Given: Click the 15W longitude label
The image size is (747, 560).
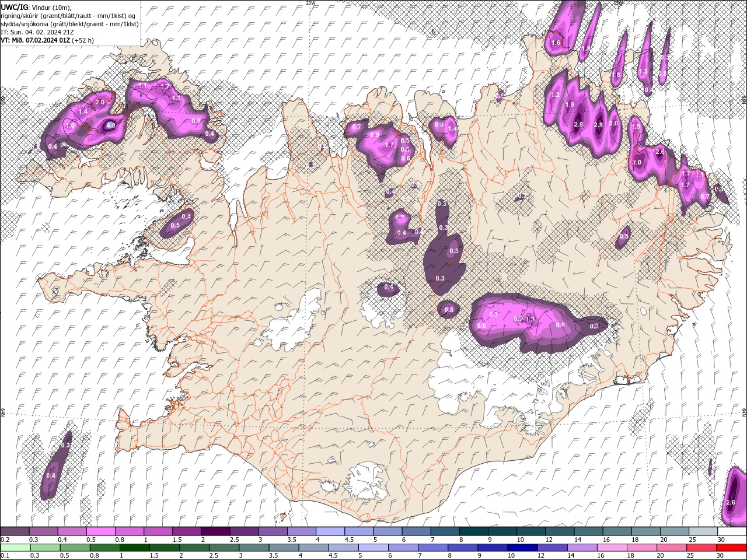Looking at the screenshot, I should 618,3.
